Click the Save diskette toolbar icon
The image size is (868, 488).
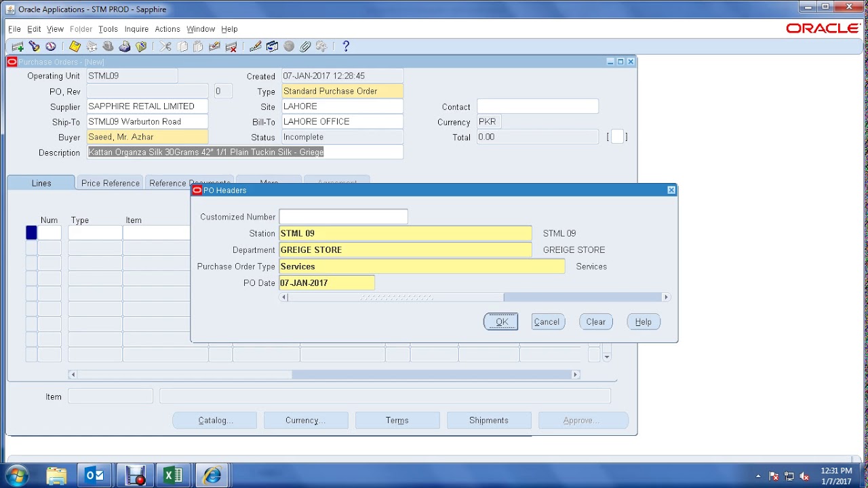point(75,46)
